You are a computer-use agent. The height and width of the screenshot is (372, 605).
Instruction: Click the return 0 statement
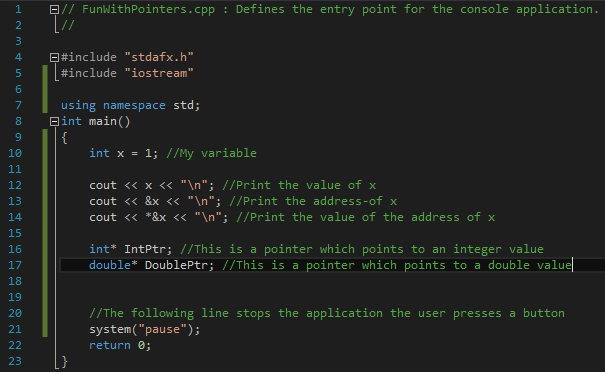(x=120, y=345)
